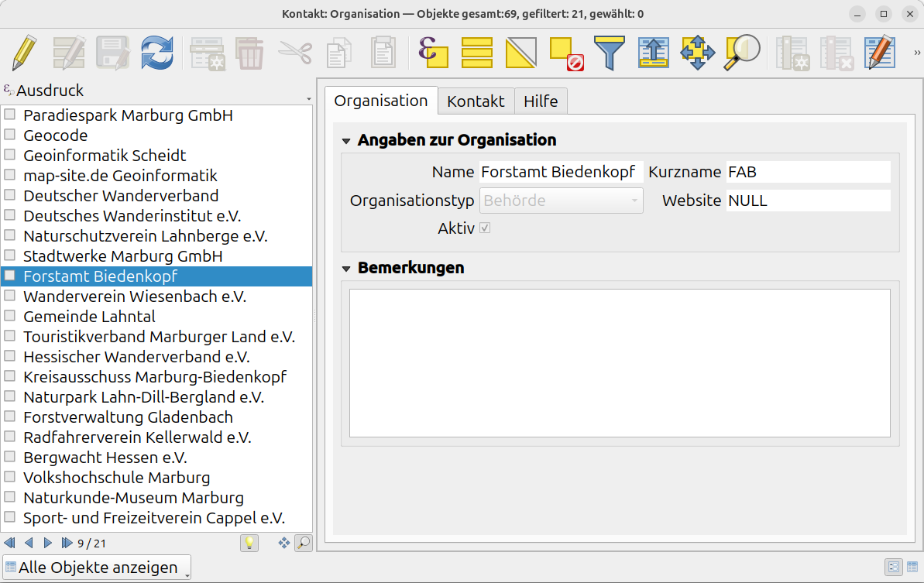
Task: Select Wanderverein Wiesenbach e.V. entry
Action: tap(156, 297)
